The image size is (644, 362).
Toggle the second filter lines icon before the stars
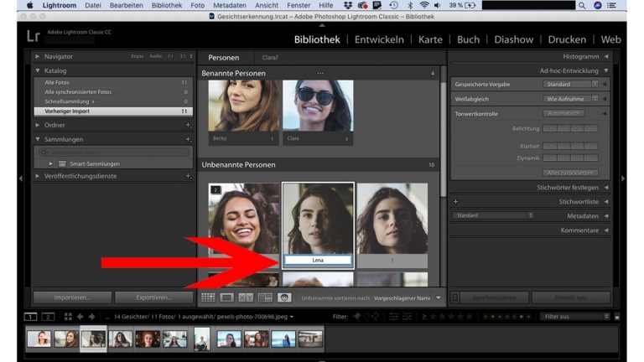point(408,317)
